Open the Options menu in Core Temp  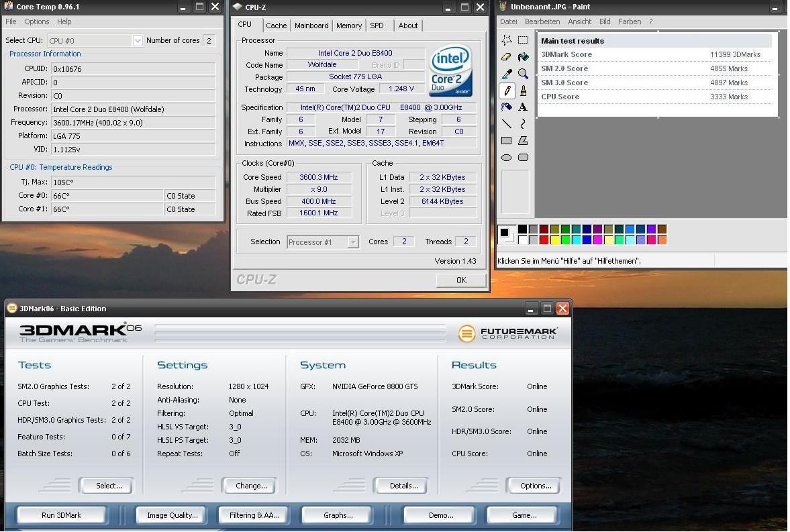[x=37, y=21]
